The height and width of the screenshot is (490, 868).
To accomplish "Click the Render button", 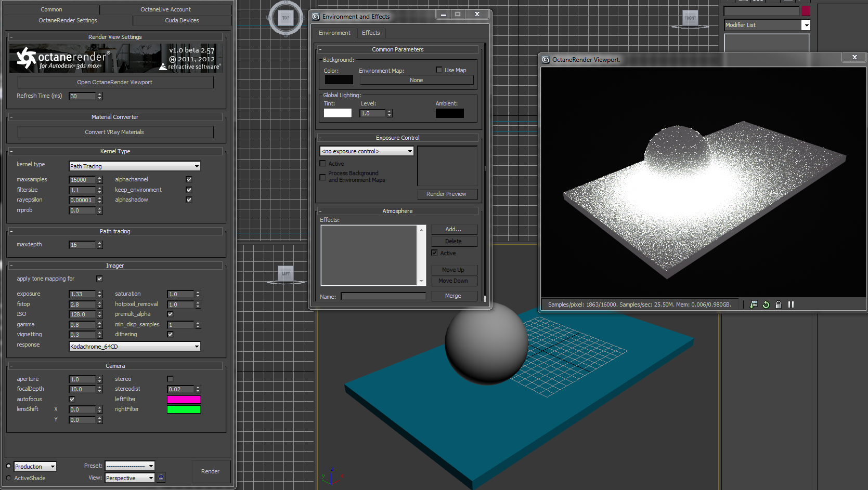I will coord(211,471).
